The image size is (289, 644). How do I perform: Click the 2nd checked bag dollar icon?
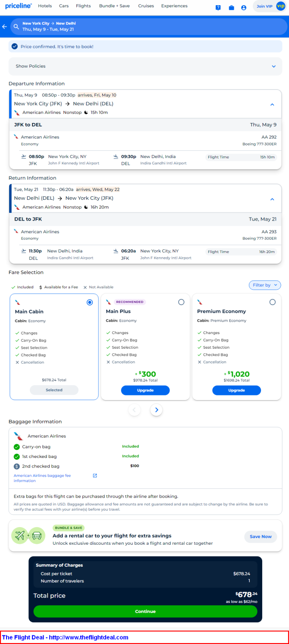coord(17,466)
